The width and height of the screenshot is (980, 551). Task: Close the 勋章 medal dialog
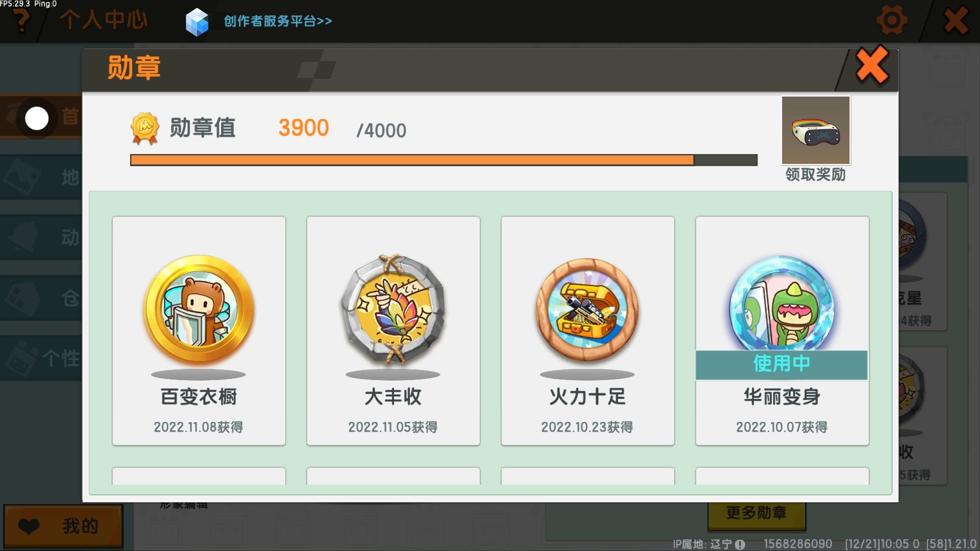[x=872, y=66]
